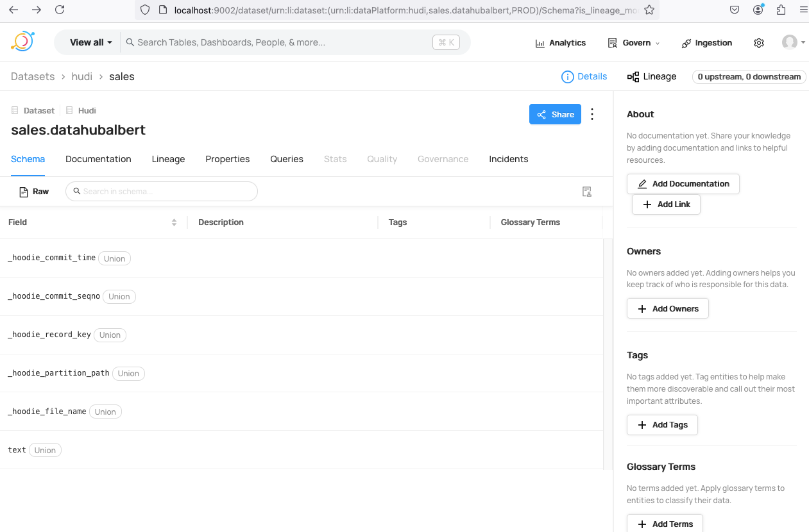Click Description column header
This screenshot has height=532, width=809.
pos(221,222)
